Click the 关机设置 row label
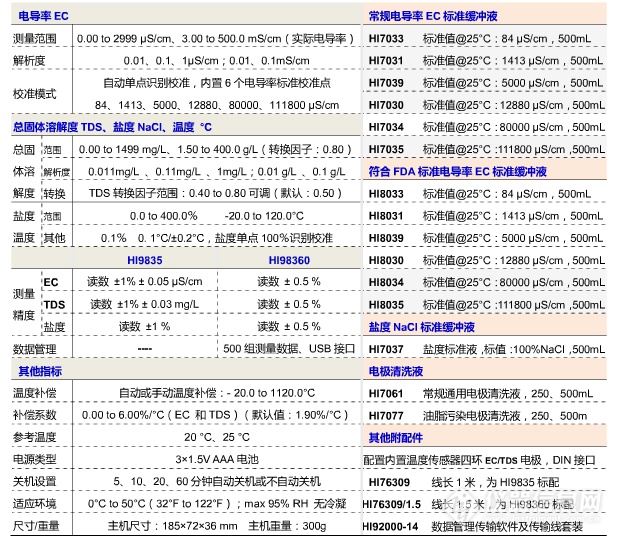Viewport: 620px width, 540px height. point(35,481)
